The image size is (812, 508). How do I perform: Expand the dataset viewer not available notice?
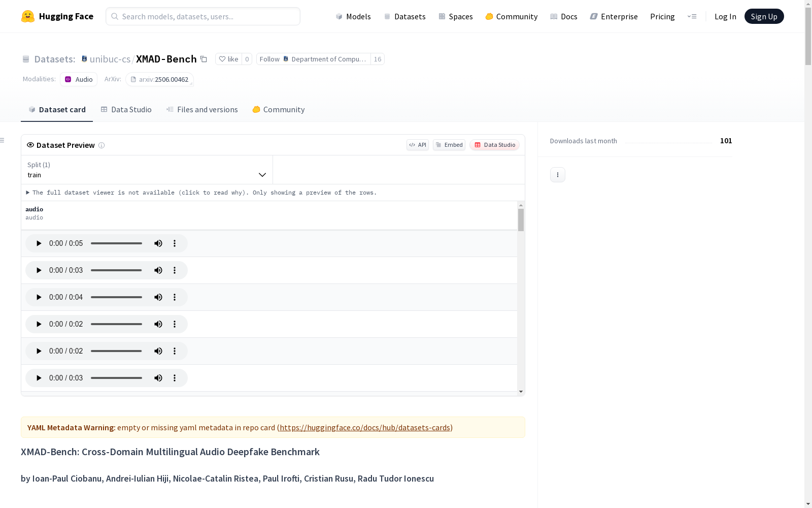(201, 193)
